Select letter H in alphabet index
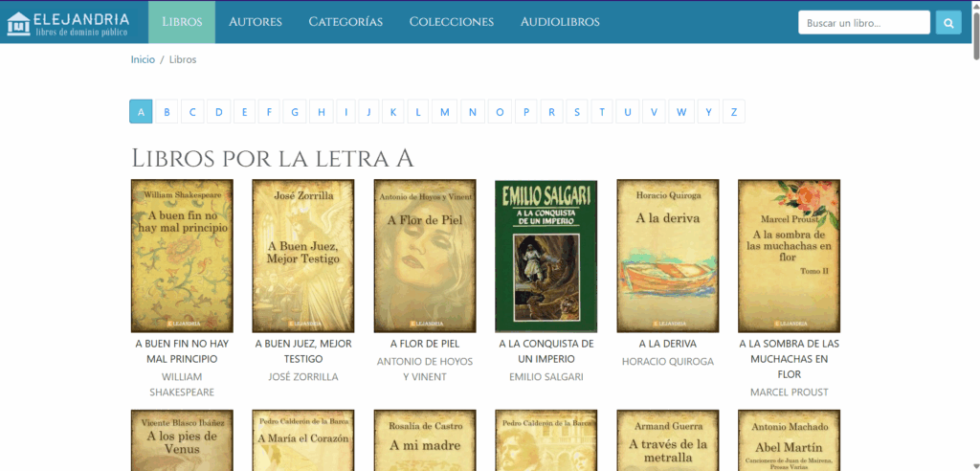Viewport: 980px width, 471px height. coord(322,112)
